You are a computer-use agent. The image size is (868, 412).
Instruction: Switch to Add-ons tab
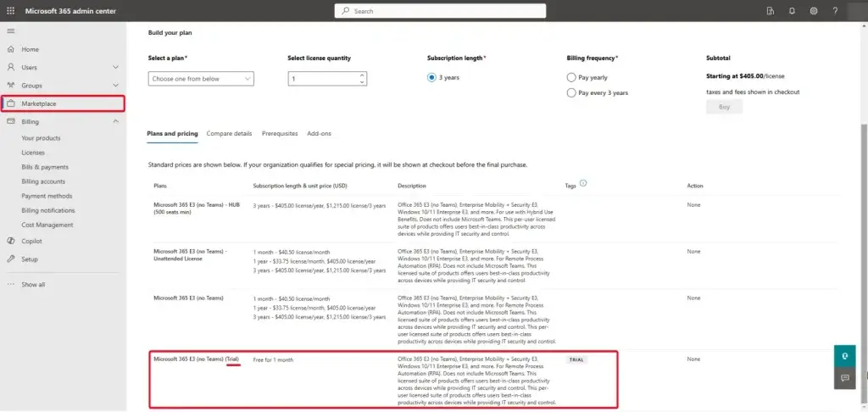click(x=319, y=133)
